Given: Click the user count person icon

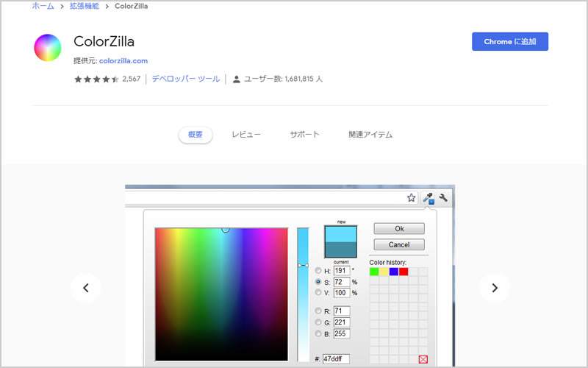Looking at the screenshot, I should coord(236,79).
